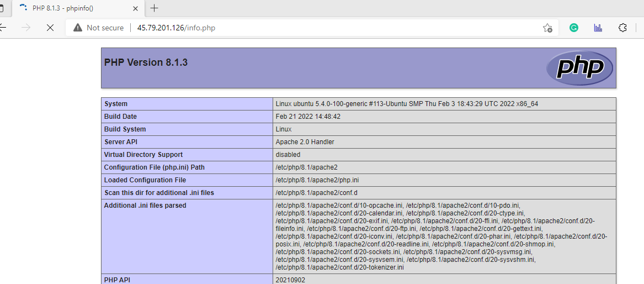
Task: Select the PHP Version 8.1.3 heading
Action: pos(146,62)
